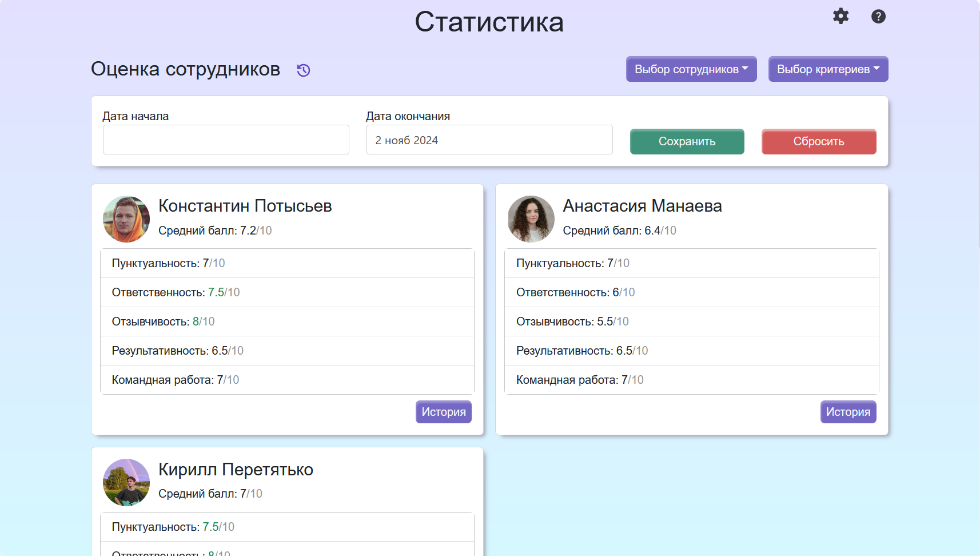Click Кирилл Перетятько's avatar photo
Image resolution: width=980 pixels, height=556 pixels.
[x=126, y=482]
